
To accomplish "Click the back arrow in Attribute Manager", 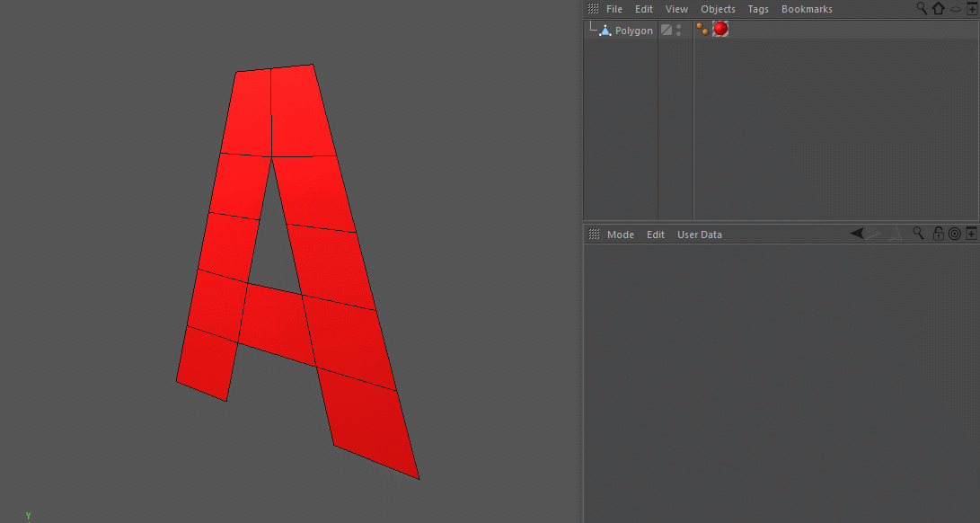I will [858, 234].
